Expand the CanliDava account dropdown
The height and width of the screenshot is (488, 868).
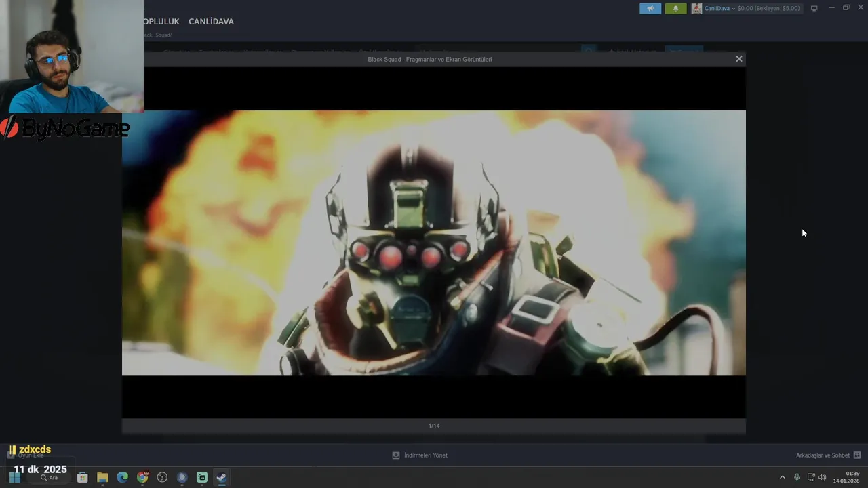pos(719,8)
